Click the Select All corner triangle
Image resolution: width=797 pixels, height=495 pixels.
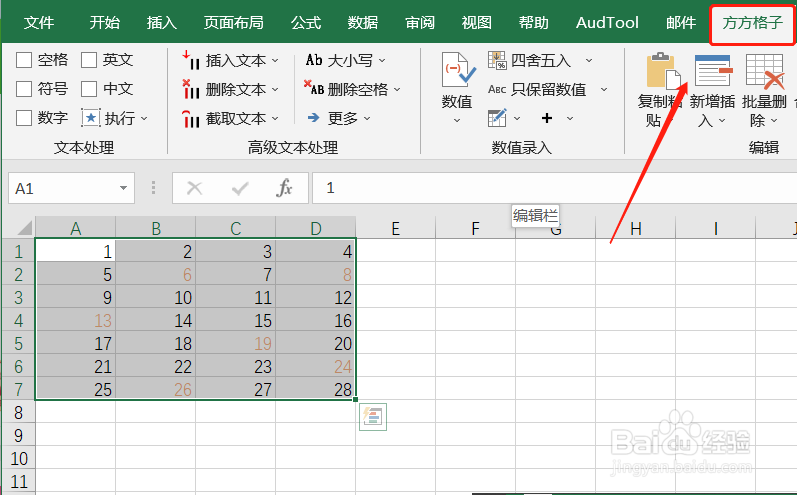coord(24,228)
